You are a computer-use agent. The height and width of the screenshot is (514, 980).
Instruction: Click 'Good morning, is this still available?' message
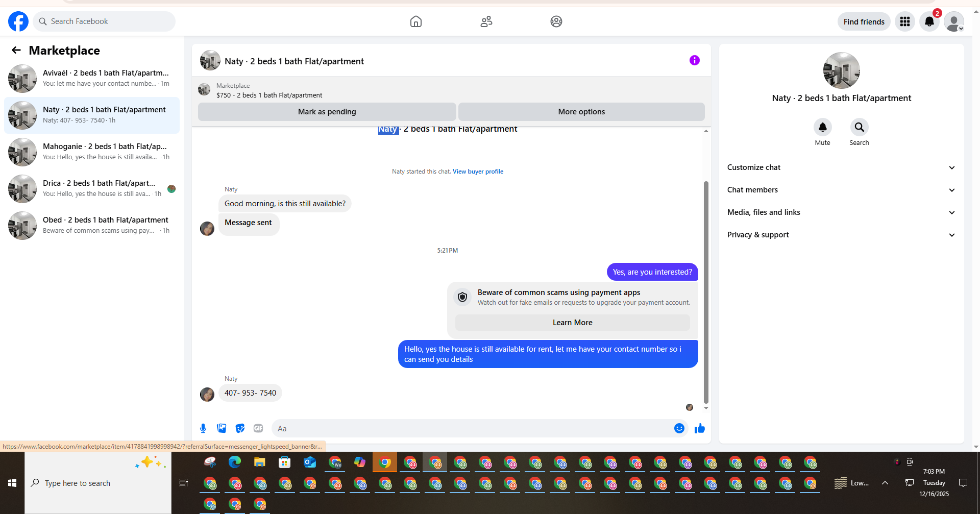[285, 204]
